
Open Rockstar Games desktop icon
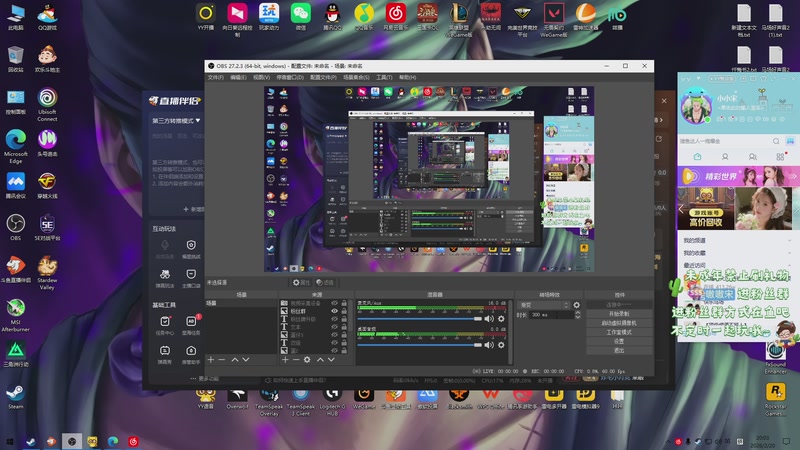coord(776,399)
